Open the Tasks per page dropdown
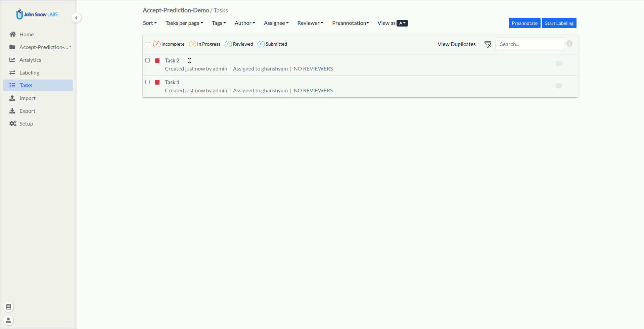Viewport: 644px width, 329px height. pos(184,23)
